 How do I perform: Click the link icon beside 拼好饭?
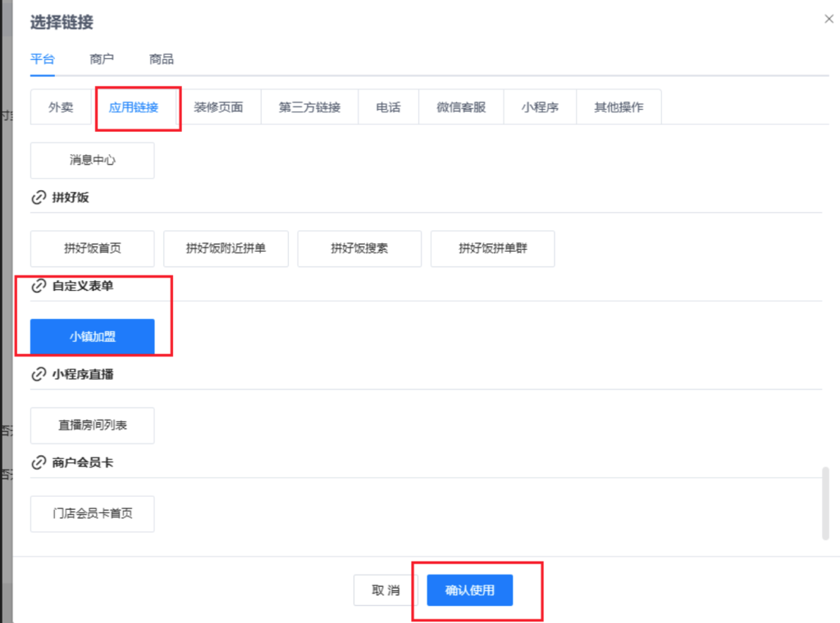38,198
